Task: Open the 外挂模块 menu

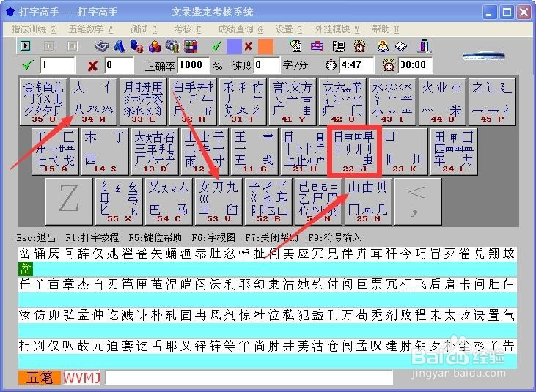Action: tap(337, 29)
